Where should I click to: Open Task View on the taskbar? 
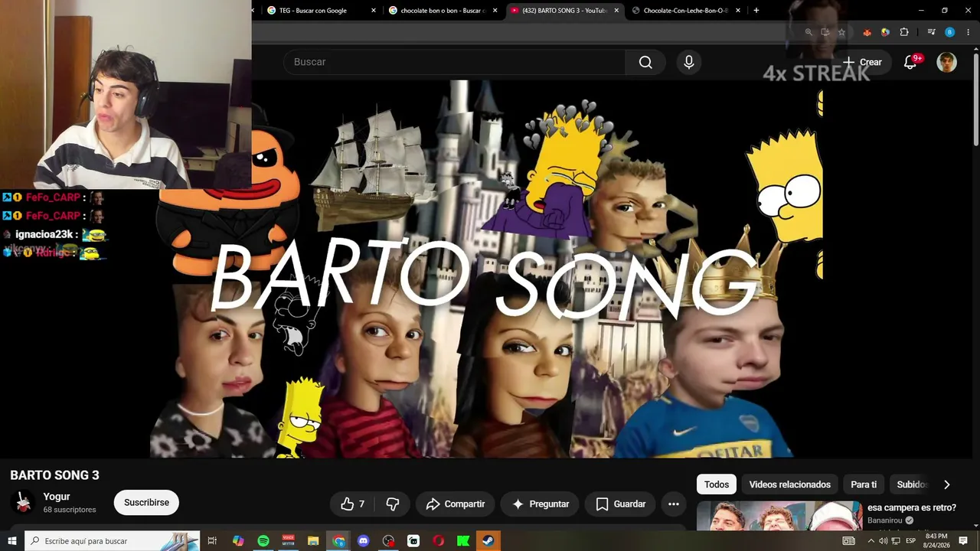point(213,541)
